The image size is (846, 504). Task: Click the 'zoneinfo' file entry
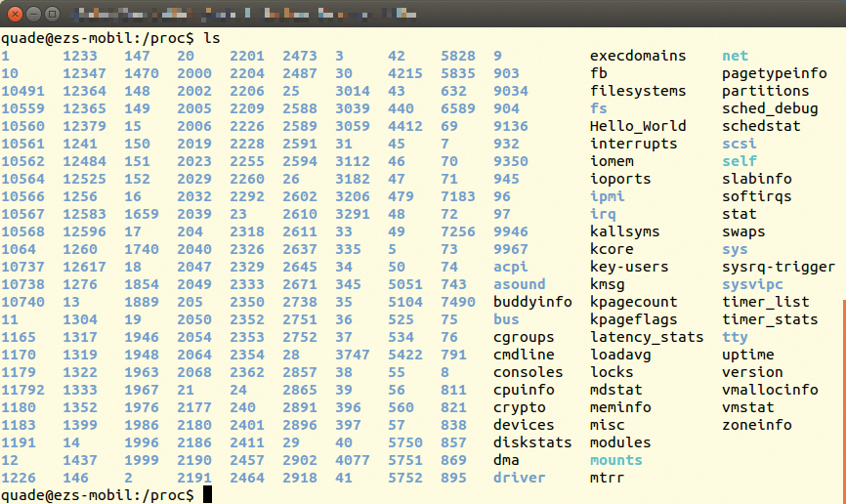click(757, 425)
